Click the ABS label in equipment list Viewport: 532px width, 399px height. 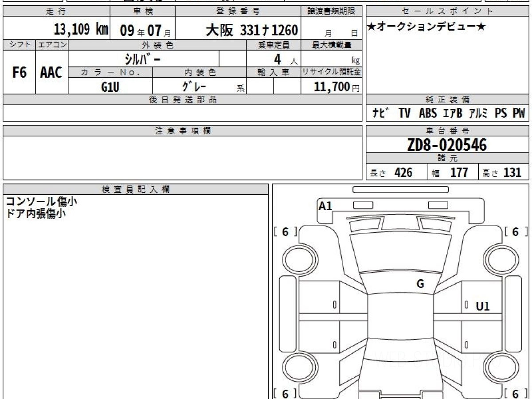pos(427,113)
